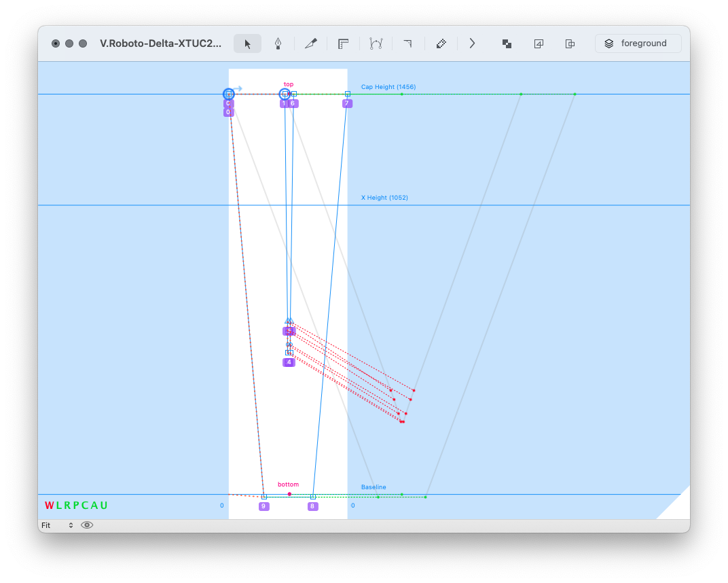Screen dimensions: 728x583
Task: Click the top anchor point
Action: click(289, 94)
